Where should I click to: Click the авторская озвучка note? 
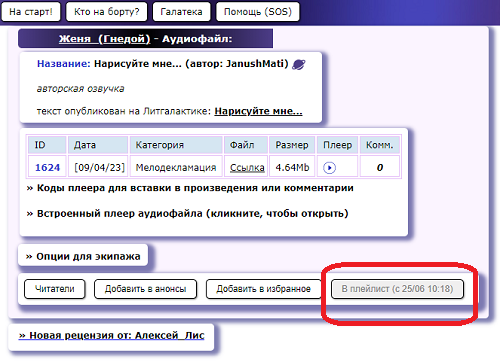click(80, 89)
